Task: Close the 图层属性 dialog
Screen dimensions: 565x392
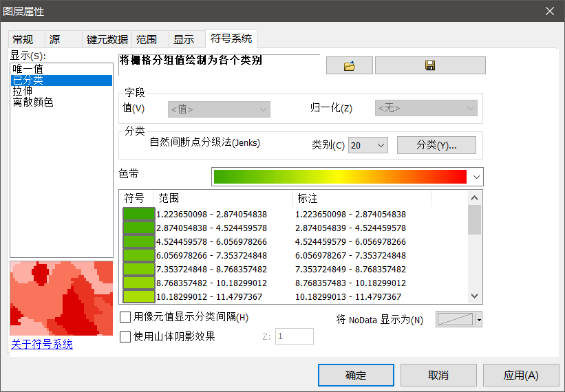Action: coord(549,11)
